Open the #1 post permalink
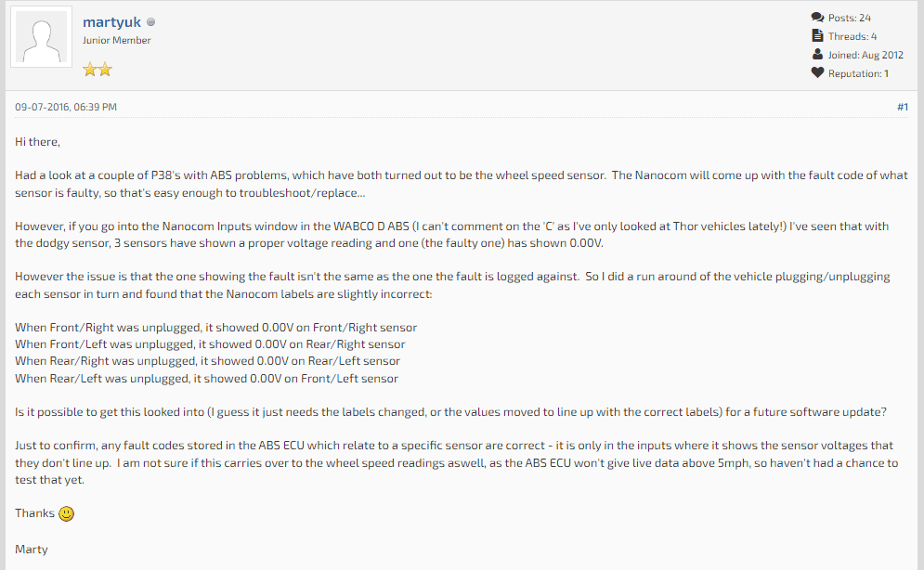The width and height of the screenshot is (924, 570). coord(903,107)
